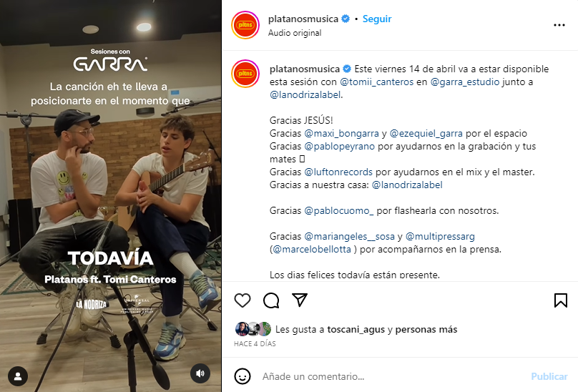The width and height of the screenshot is (578, 392).
Task: Follow platanosmusica with Seguir
Action: click(x=377, y=19)
